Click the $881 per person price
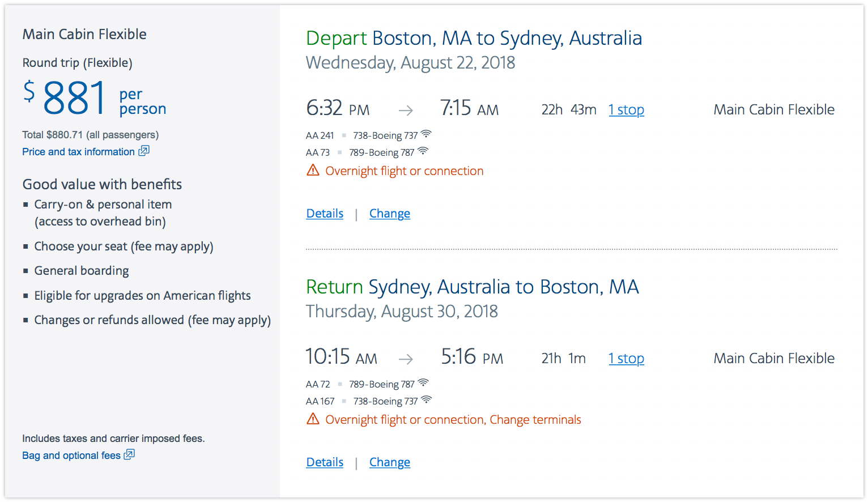868x502 pixels. [x=94, y=98]
